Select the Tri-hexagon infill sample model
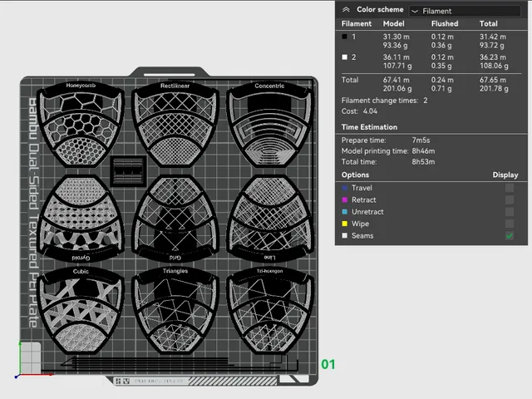The height and width of the screenshot is (399, 532). [x=269, y=310]
